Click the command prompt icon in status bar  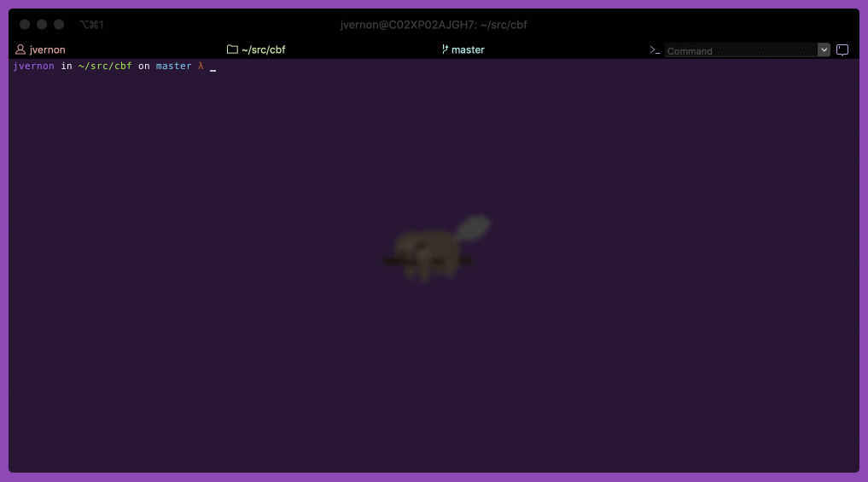pyautogui.click(x=655, y=50)
